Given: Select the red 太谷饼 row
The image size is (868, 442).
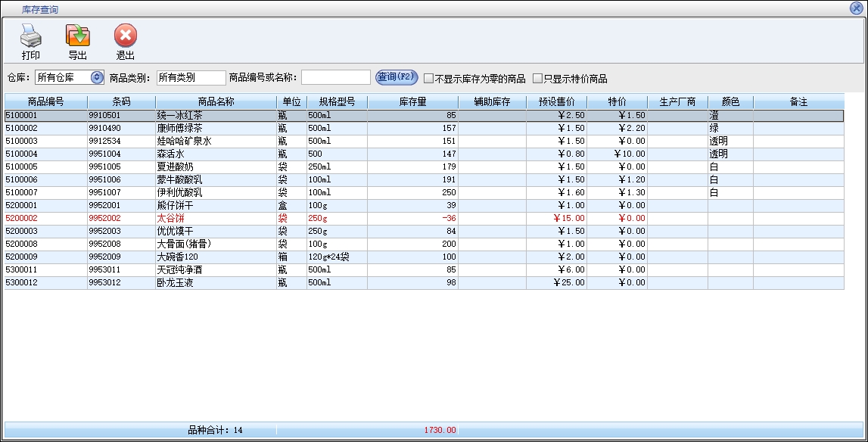Looking at the screenshot, I should 216,218.
